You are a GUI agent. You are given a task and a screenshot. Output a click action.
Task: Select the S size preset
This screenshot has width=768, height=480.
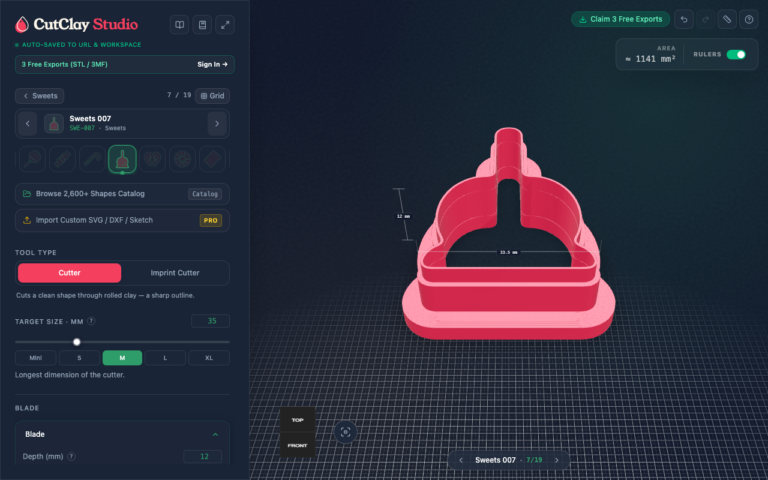pos(79,358)
